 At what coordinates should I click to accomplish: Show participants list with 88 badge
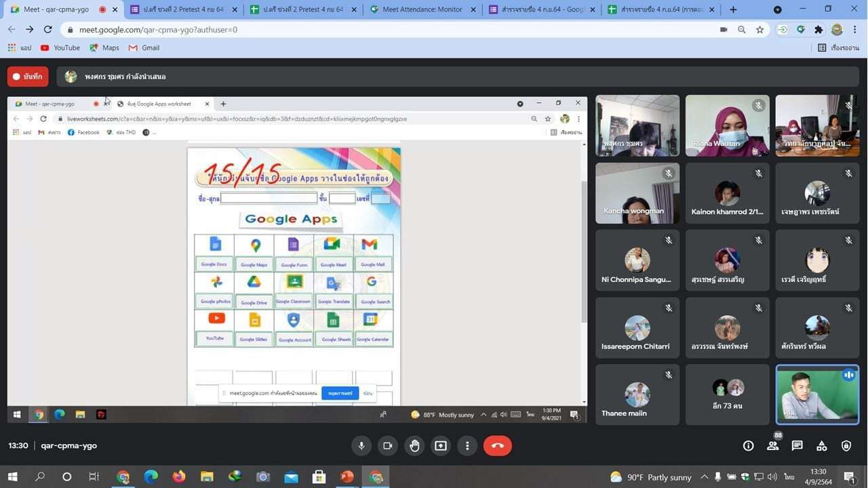772,445
